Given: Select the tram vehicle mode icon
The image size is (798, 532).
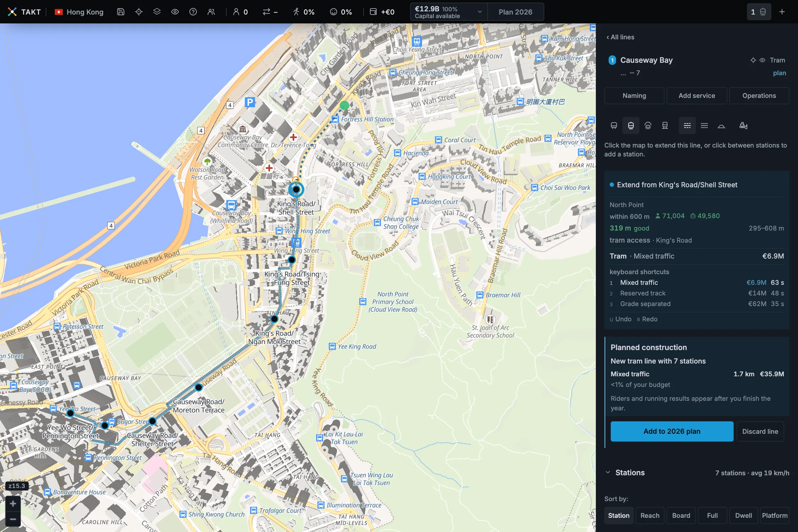Looking at the screenshot, I should pyautogui.click(x=631, y=126).
